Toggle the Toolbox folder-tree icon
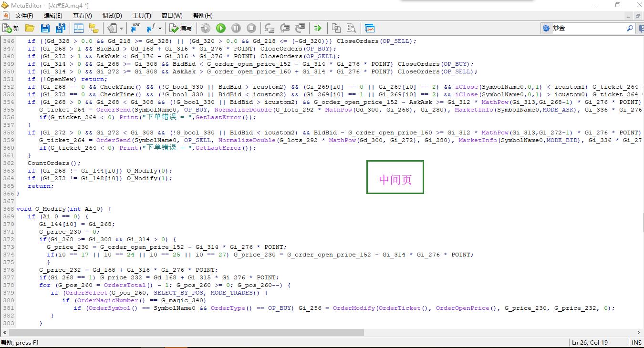Image resolution: width=644 pixels, height=348 pixels. pos(93,28)
